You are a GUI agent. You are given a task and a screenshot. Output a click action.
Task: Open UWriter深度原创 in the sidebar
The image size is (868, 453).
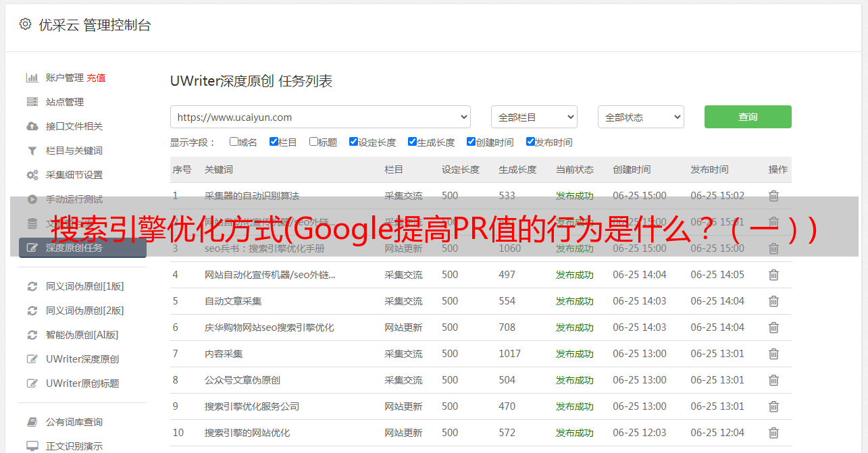tap(82, 359)
